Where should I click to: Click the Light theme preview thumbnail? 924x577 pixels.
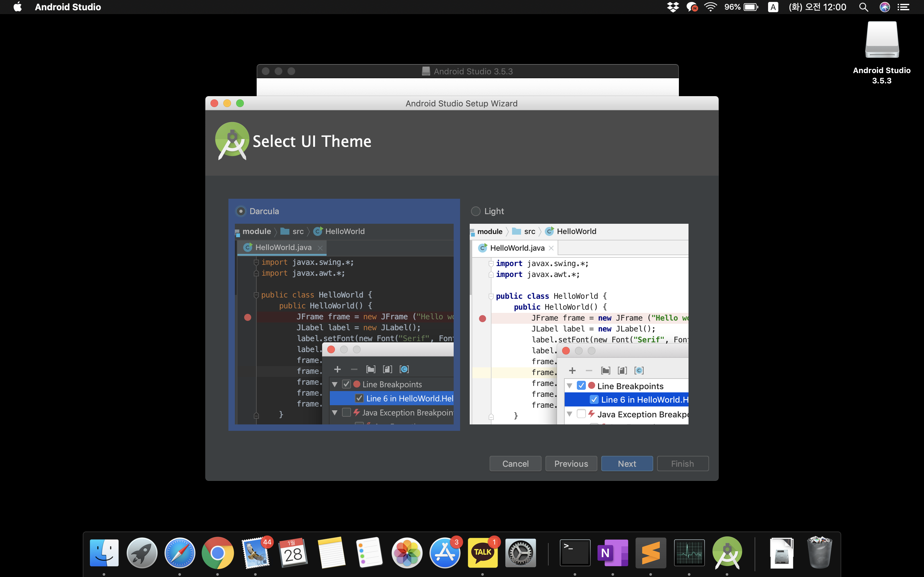click(578, 324)
